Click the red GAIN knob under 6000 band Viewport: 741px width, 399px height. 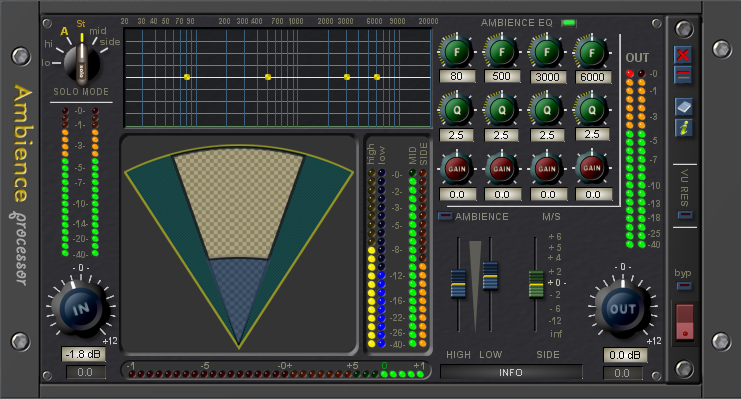coord(592,168)
